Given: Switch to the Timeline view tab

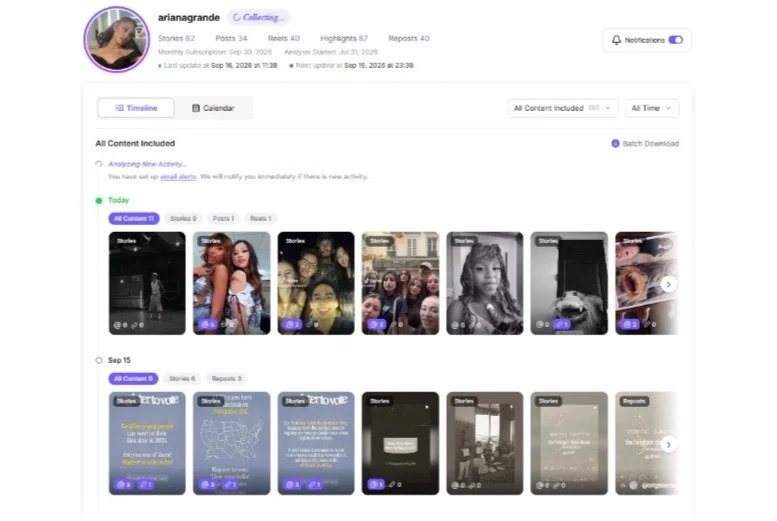Looking at the screenshot, I should 136,108.
